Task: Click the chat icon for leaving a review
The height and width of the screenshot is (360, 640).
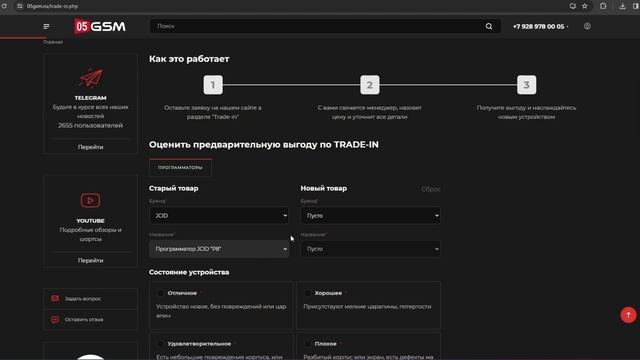Action: 55,320
